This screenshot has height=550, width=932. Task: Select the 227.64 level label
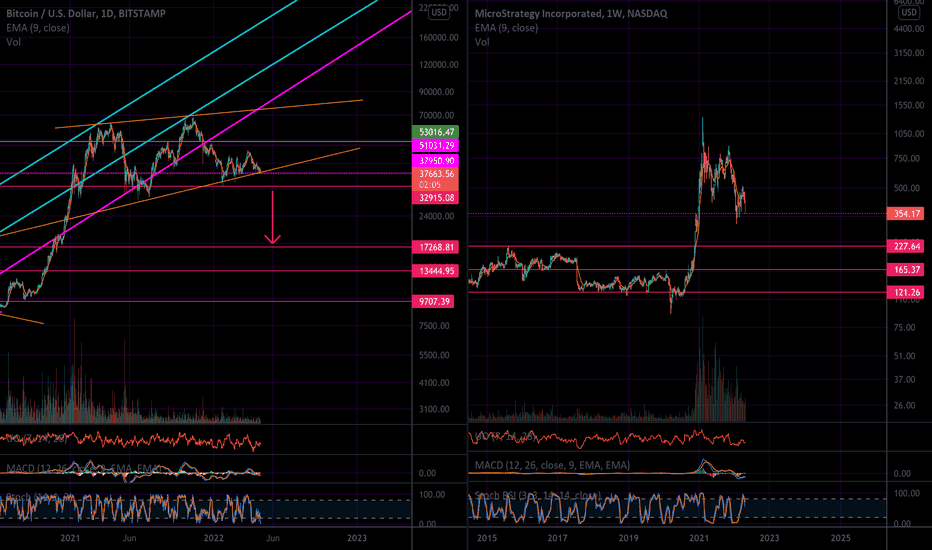click(x=905, y=246)
